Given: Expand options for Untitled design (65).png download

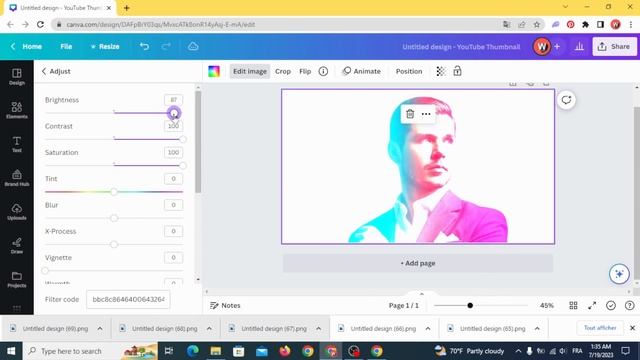Looking at the screenshot, I should (537, 328).
